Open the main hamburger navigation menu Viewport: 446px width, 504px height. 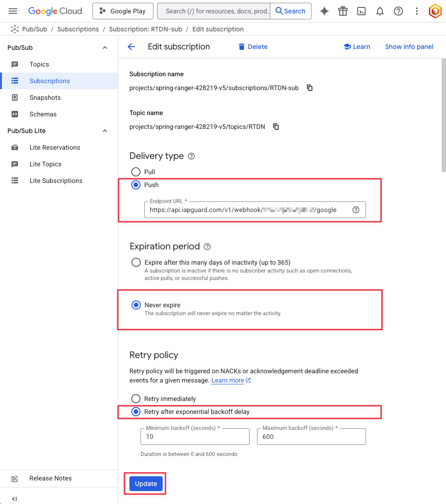(13, 11)
